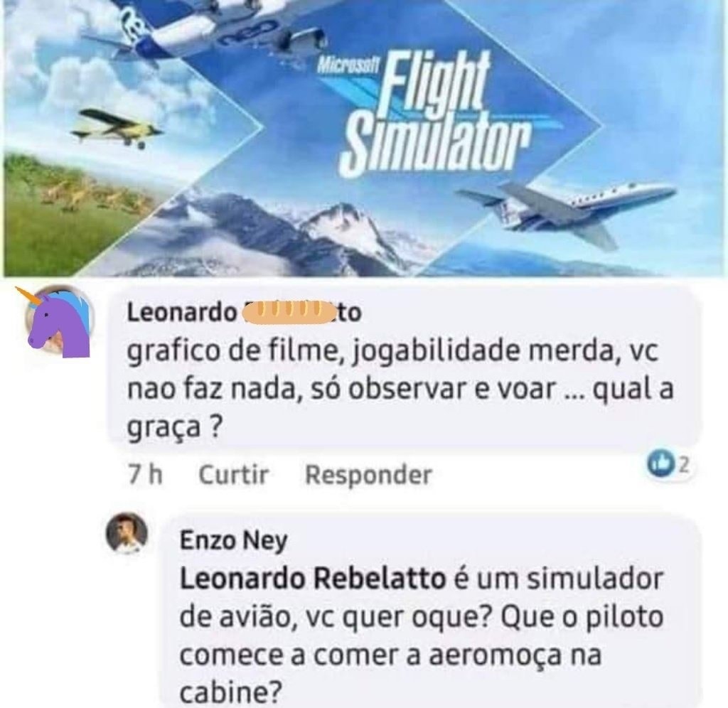728x708 pixels.
Task: Open Enzo Ney's round profile picture
Action: [127, 533]
